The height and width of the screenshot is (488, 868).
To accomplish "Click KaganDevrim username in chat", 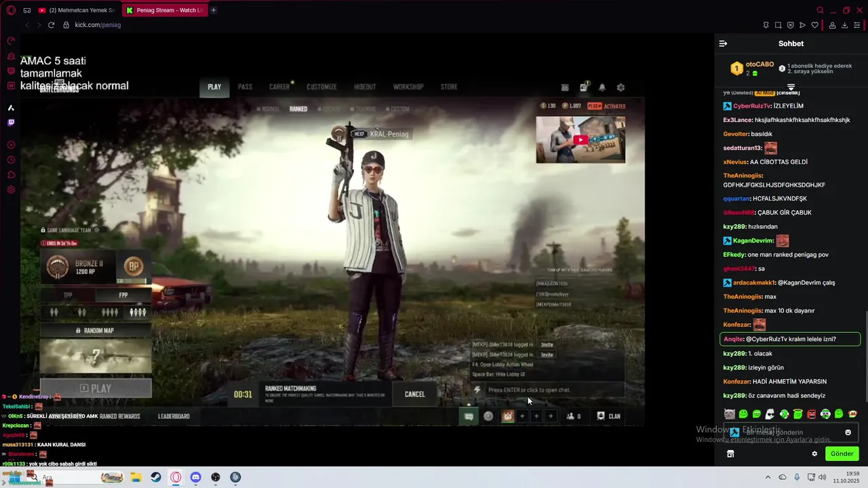I will [753, 241].
